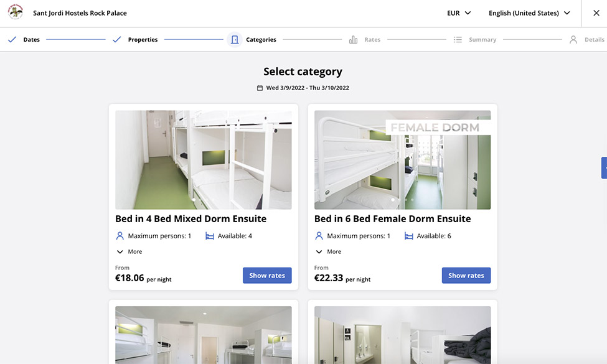Open the Female Dorm room photo

pos(402,160)
